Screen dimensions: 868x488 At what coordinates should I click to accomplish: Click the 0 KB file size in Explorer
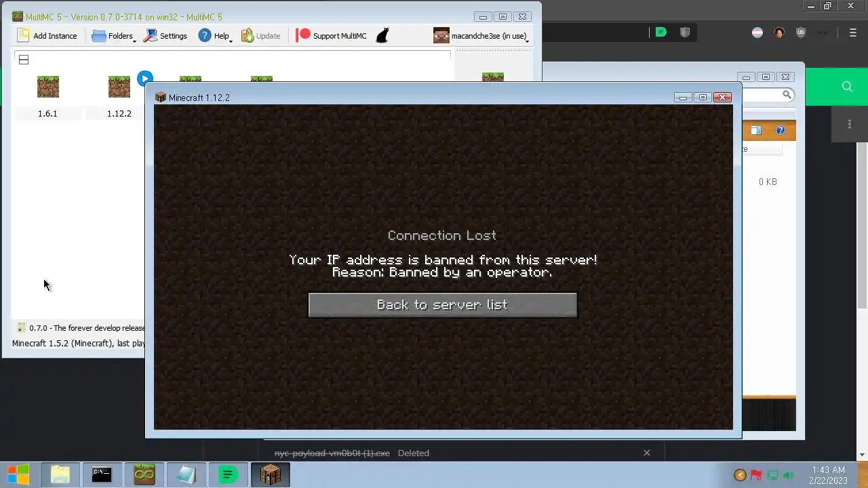pyautogui.click(x=768, y=182)
